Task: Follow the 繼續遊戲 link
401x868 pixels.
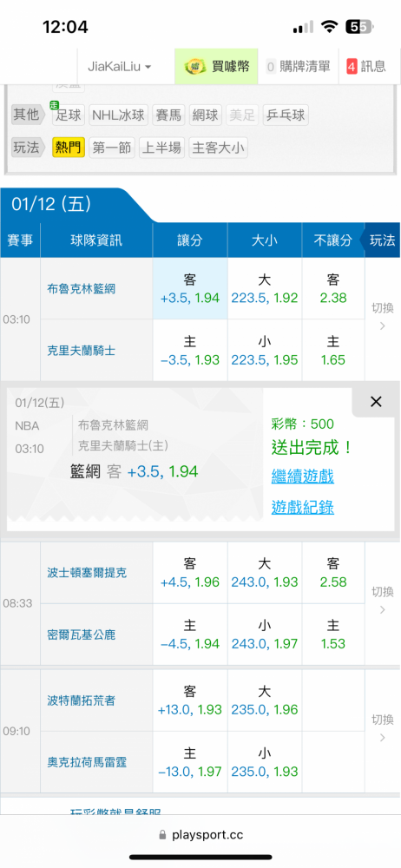Action: coord(302,476)
